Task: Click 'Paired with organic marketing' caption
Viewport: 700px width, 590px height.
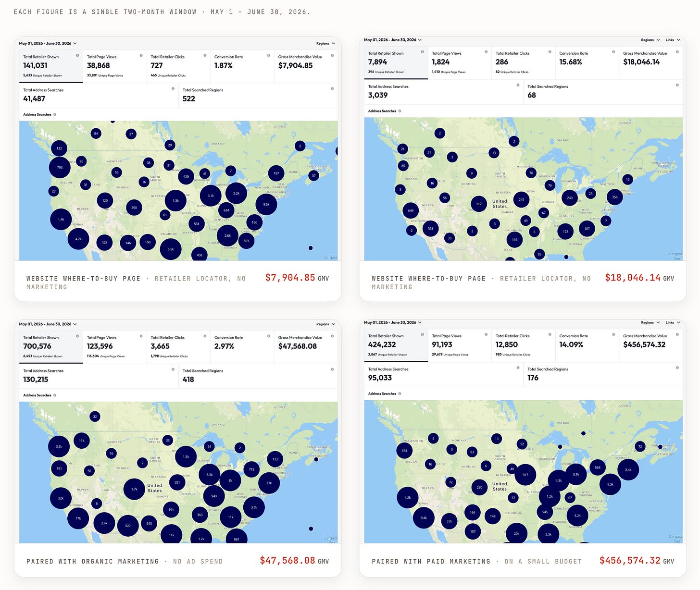Action: coord(93,561)
